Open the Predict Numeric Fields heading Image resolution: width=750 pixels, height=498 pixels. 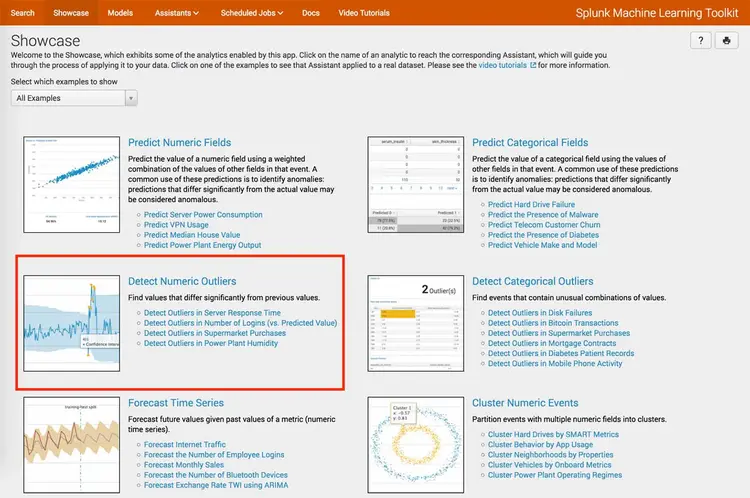click(x=179, y=143)
